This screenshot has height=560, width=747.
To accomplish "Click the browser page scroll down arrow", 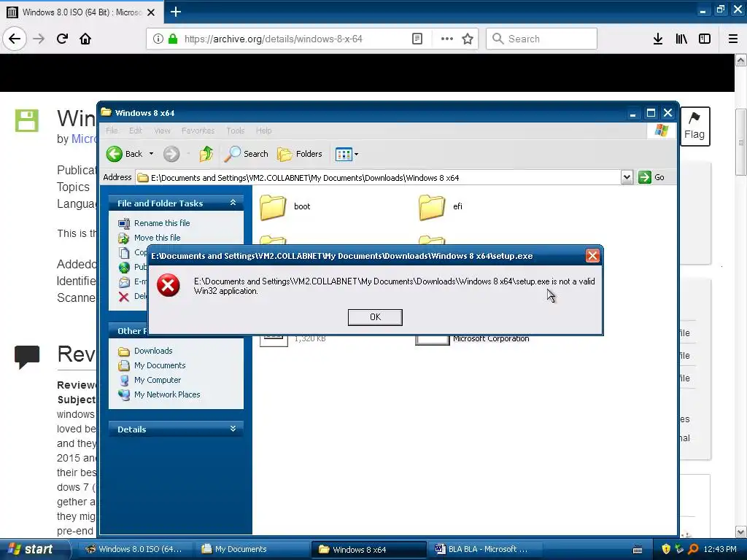I will 740,532.
